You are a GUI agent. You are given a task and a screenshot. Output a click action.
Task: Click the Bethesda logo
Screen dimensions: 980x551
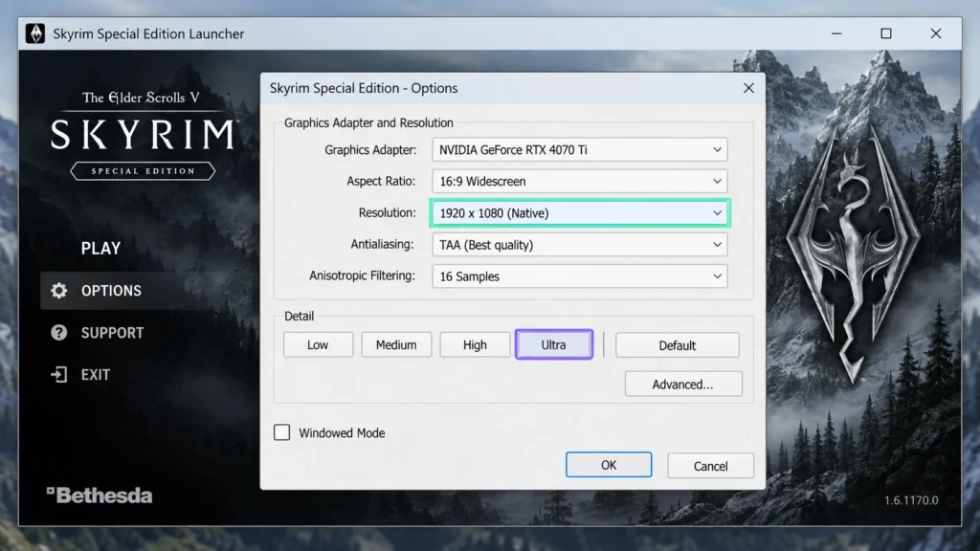100,496
